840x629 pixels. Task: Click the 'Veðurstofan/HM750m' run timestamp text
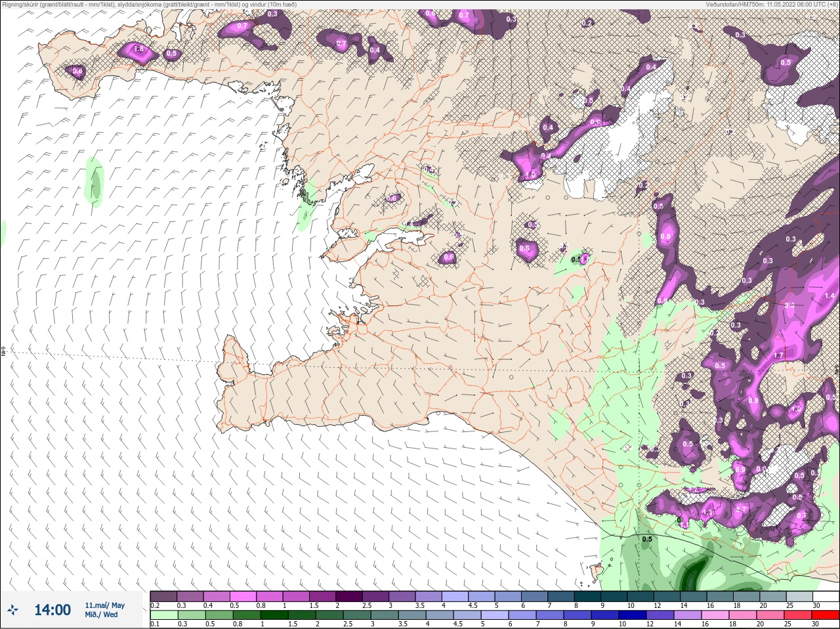pyautogui.click(x=772, y=4)
